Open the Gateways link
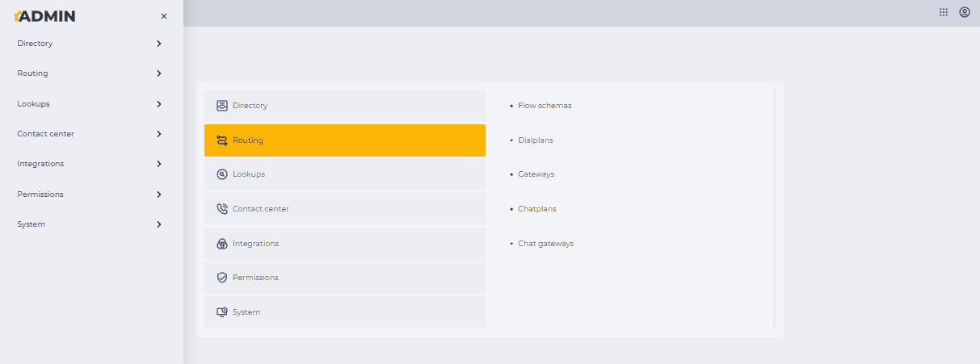The image size is (980, 364). coord(536,174)
